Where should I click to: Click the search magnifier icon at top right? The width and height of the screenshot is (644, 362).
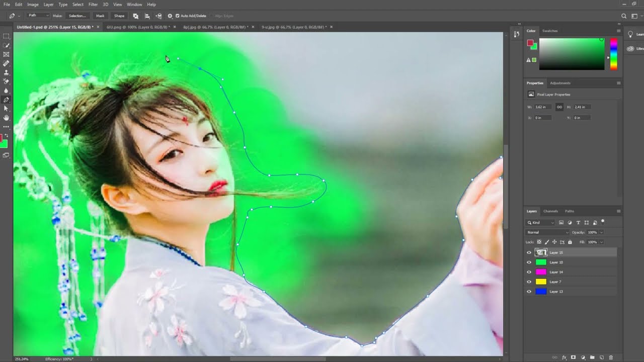(624, 16)
